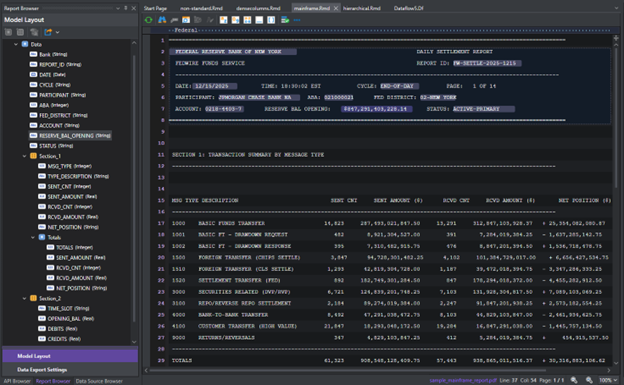The height and width of the screenshot is (385, 624).
Task: Open the 100% zoom level dropdown
Action: point(608,380)
